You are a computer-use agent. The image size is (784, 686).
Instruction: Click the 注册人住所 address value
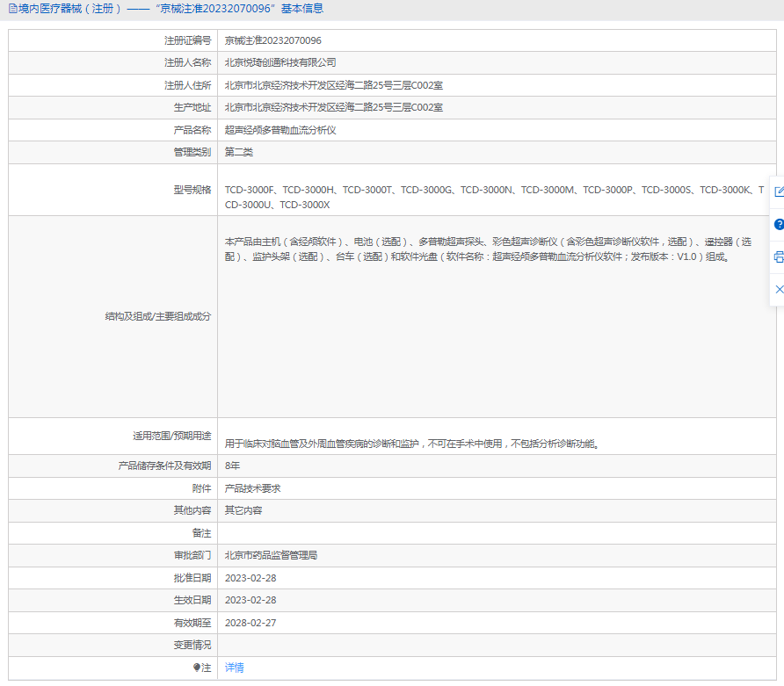pyautogui.click(x=333, y=85)
